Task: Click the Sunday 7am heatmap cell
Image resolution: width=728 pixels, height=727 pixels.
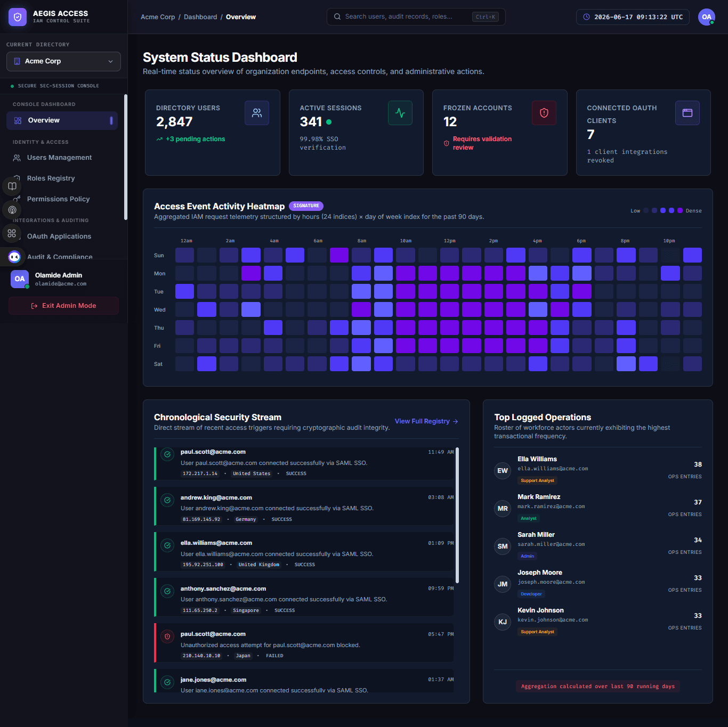Action: 339,255
